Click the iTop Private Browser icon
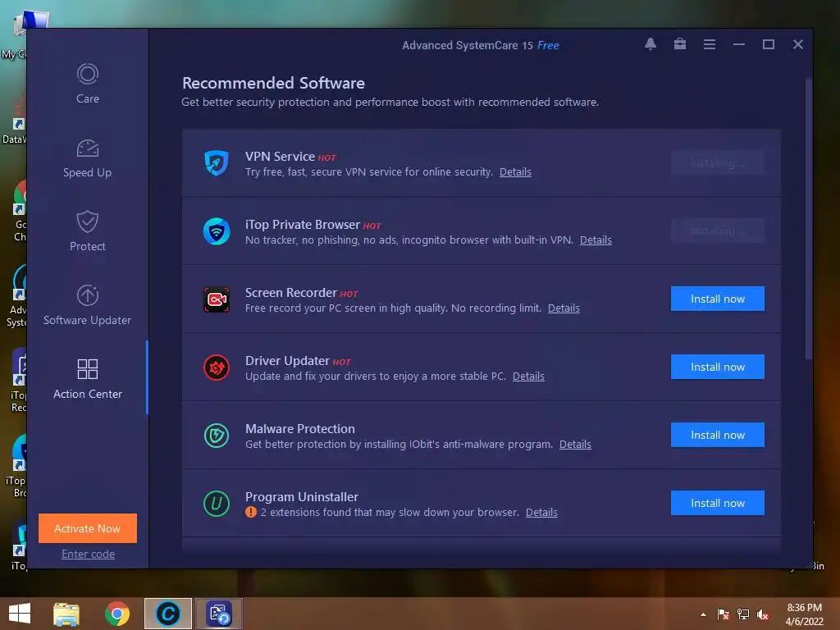 click(x=217, y=231)
